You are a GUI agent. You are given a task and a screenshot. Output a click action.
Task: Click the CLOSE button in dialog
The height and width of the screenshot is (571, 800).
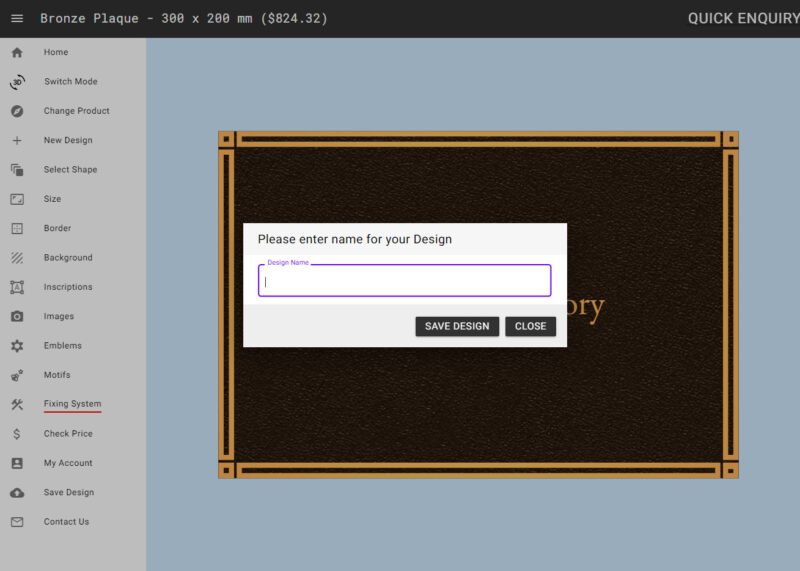[531, 326]
